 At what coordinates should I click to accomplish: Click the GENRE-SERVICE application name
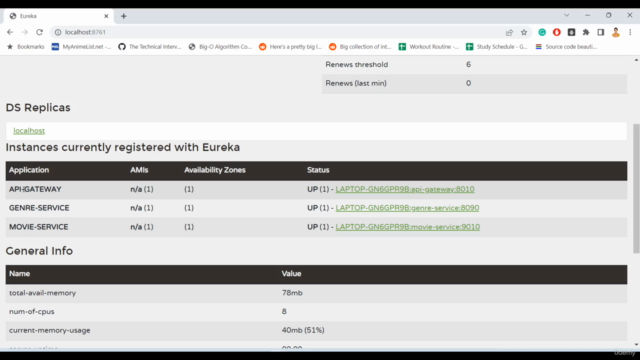(39, 208)
